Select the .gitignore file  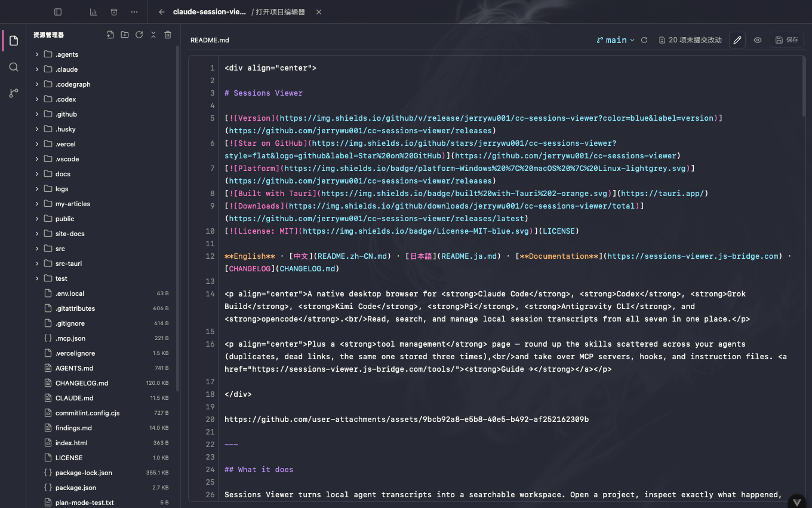101,323
